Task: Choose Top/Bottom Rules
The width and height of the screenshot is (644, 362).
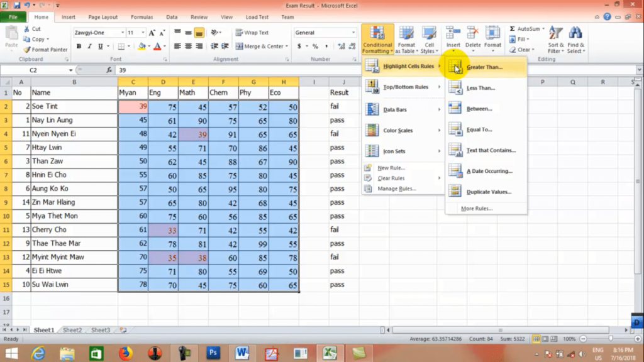Action: [x=402, y=87]
